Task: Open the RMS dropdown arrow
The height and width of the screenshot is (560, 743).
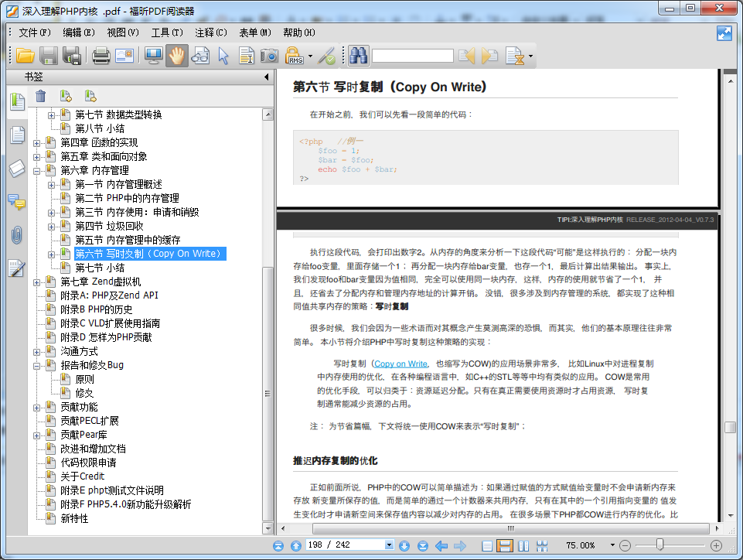Action: pyautogui.click(x=310, y=56)
